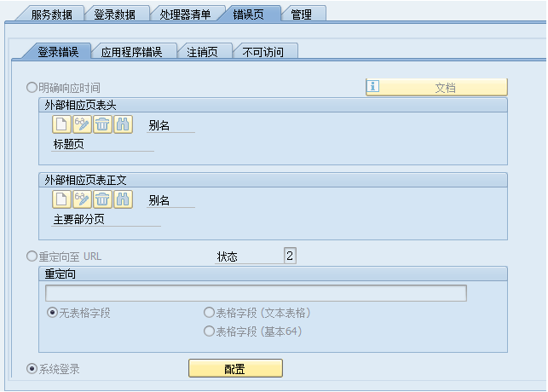
Task: Open the 不可访问 sub-tab
Action: click(x=262, y=52)
